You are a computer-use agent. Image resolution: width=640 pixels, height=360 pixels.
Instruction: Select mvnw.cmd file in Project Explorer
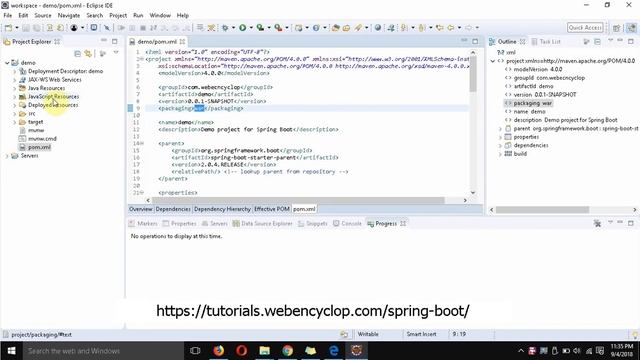(x=42, y=139)
